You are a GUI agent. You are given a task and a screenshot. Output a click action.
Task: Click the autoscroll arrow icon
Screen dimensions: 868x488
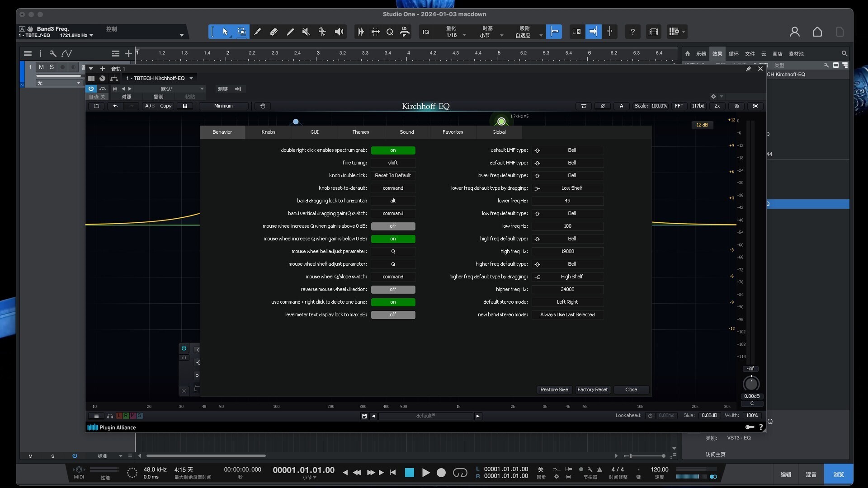tap(593, 32)
